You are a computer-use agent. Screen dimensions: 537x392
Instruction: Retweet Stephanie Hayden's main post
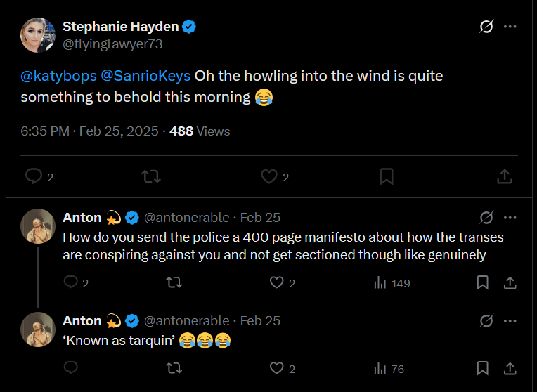(x=151, y=177)
